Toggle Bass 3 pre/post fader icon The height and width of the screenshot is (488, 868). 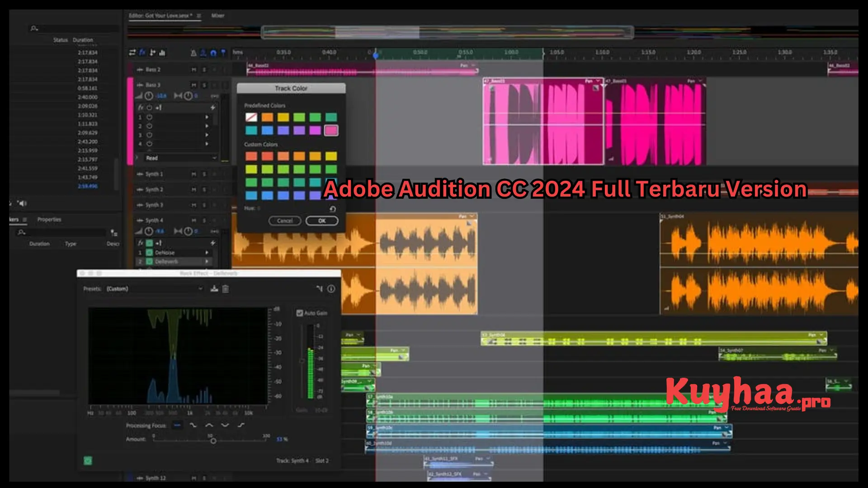(x=158, y=108)
